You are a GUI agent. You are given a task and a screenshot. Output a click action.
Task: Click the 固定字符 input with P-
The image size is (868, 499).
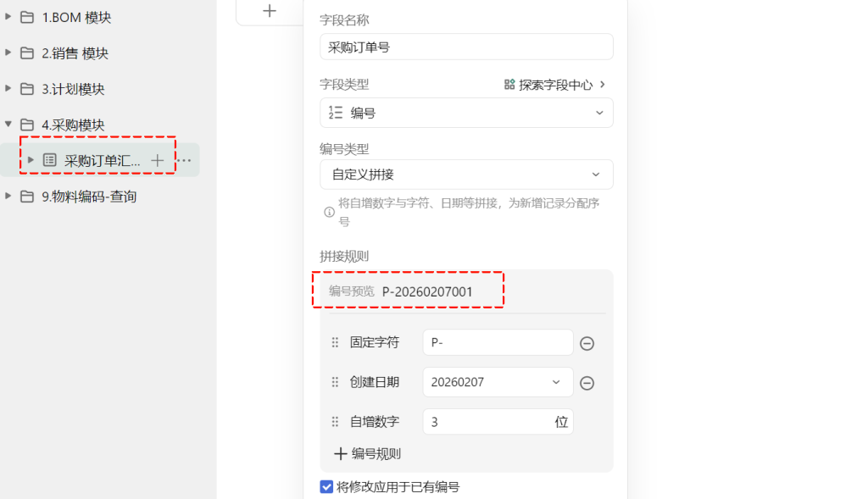pos(498,342)
